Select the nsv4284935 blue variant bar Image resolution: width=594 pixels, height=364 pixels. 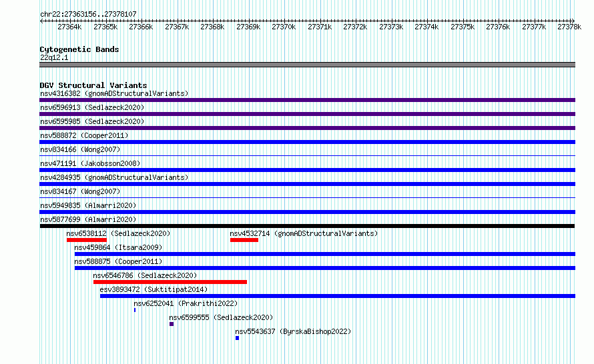point(307,184)
